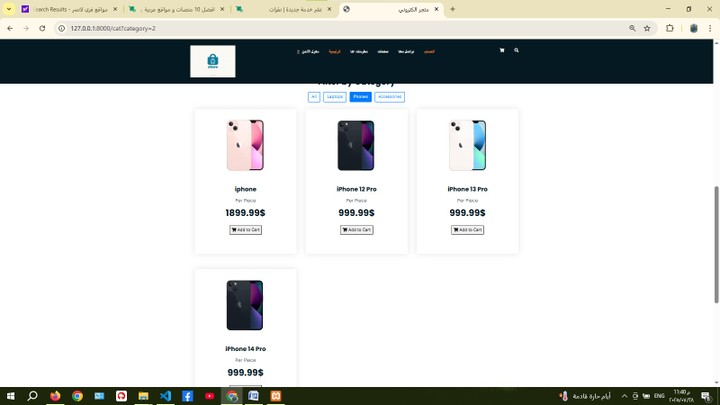
Task: Click the orange الرئيسية nav menu item
Action: coord(334,51)
